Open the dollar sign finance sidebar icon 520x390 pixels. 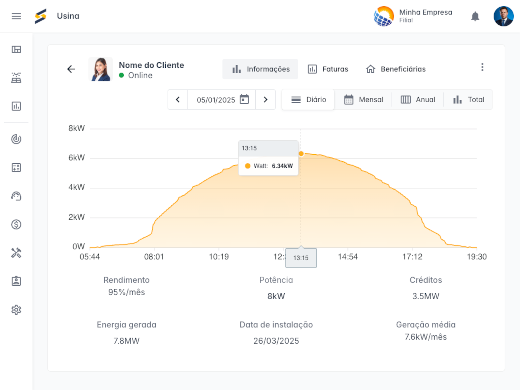(16, 224)
